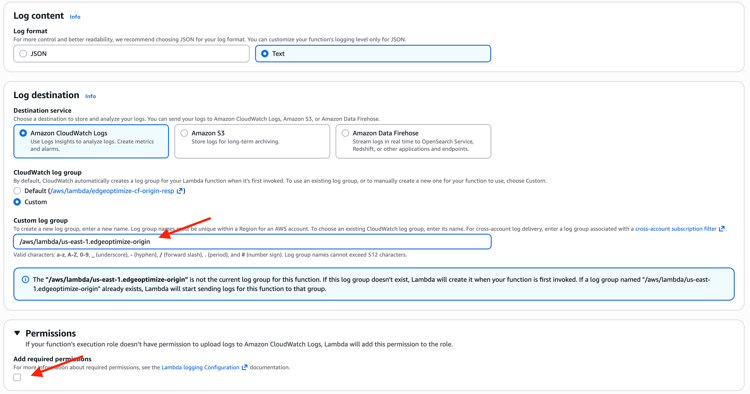Collapse the Permissions section
The image size is (750, 394).
(17, 333)
